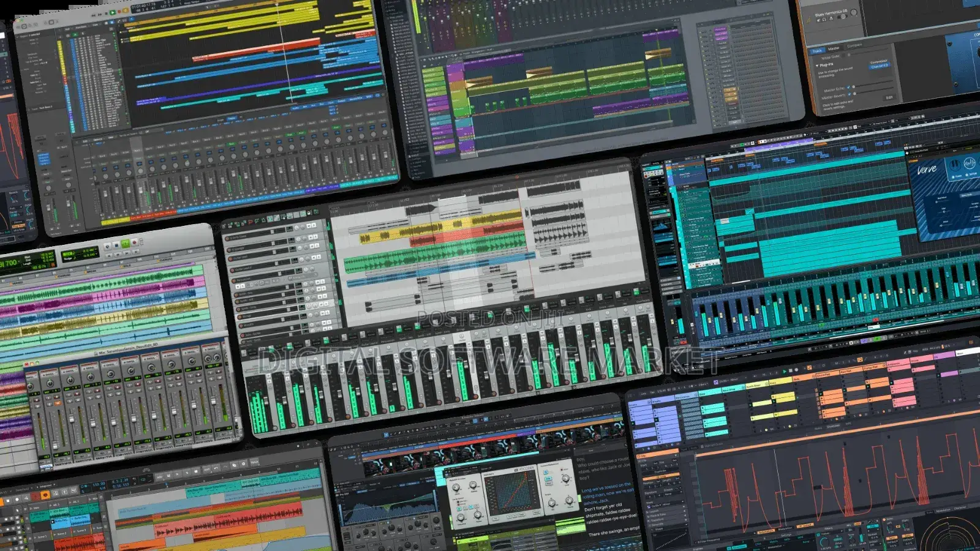Select lyric line "Long we've tossed on the"
This screenshot has width=980, height=551.
pos(606,487)
